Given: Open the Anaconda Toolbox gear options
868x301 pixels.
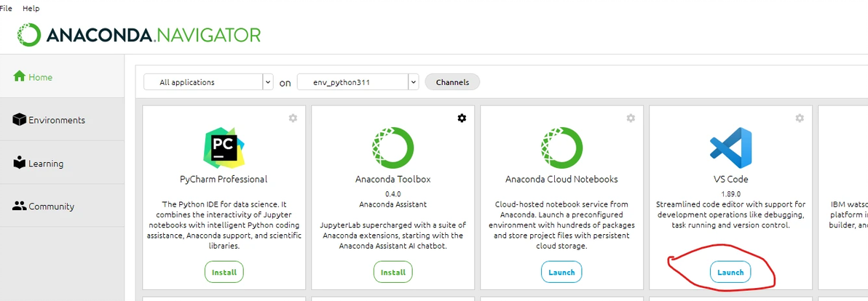Looking at the screenshot, I should point(462,118).
